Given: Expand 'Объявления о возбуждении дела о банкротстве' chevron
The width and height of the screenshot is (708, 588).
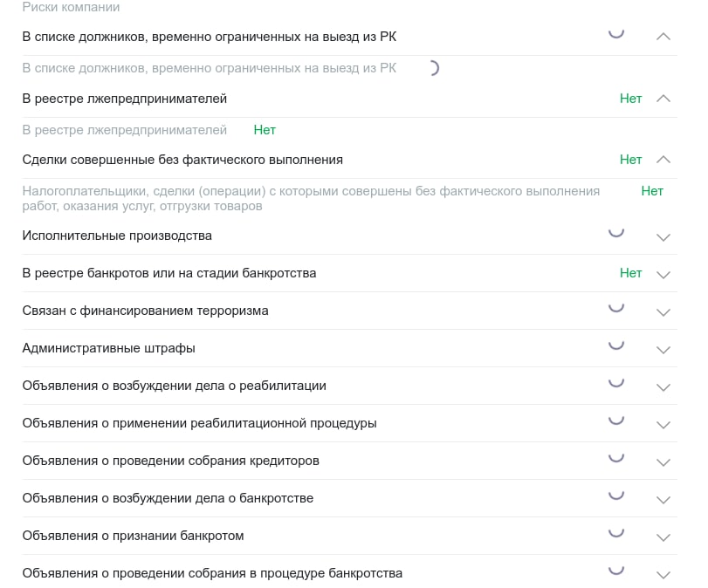Looking at the screenshot, I should click(663, 500).
